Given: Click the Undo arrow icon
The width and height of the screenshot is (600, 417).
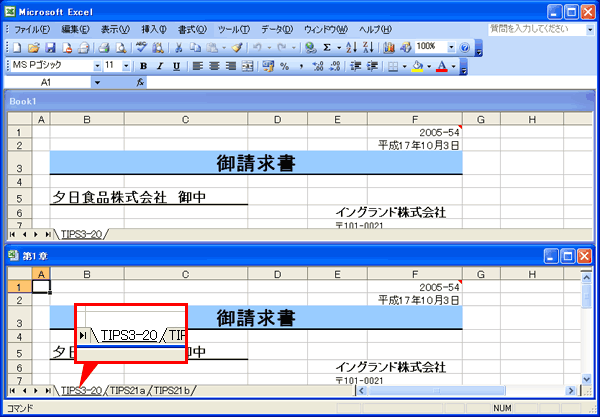Looking at the screenshot, I should (257, 47).
